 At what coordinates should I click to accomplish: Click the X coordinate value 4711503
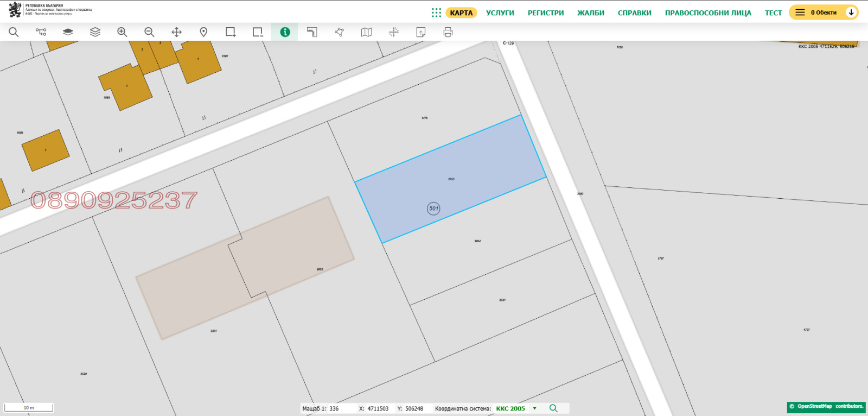pos(378,408)
